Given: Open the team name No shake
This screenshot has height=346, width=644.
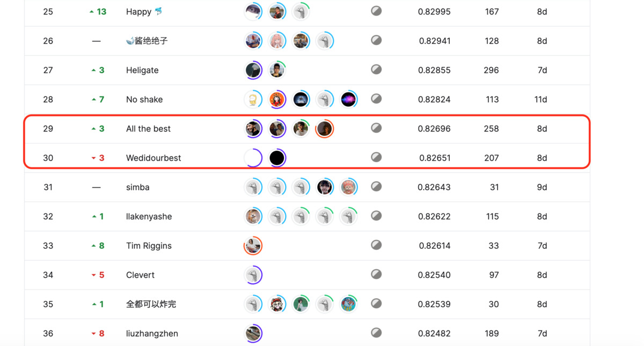Looking at the screenshot, I should pyautogui.click(x=144, y=99).
